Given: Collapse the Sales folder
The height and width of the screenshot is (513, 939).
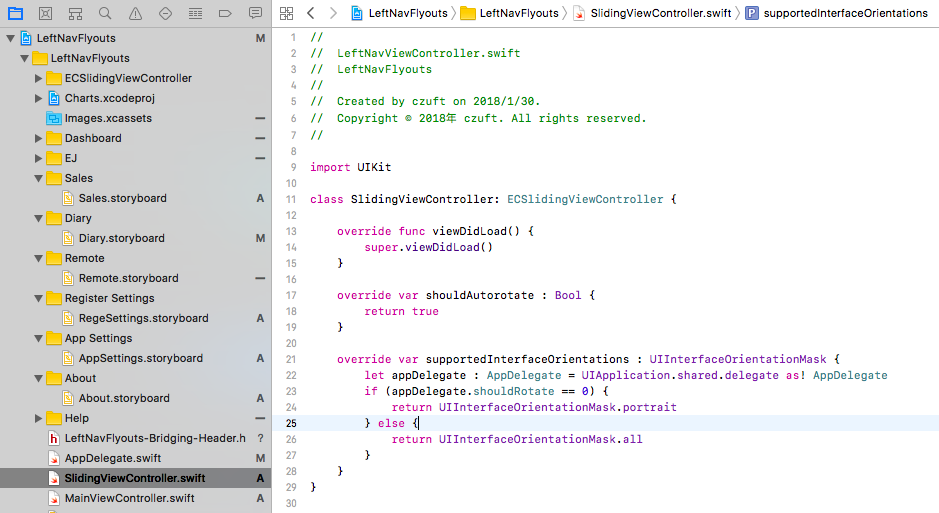Looking at the screenshot, I should click(38, 178).
